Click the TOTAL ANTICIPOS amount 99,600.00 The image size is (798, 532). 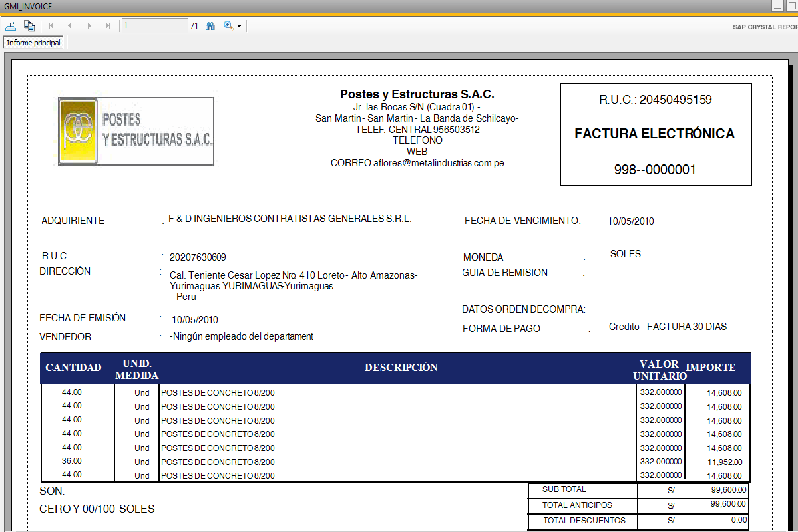(x=728, y=504)
